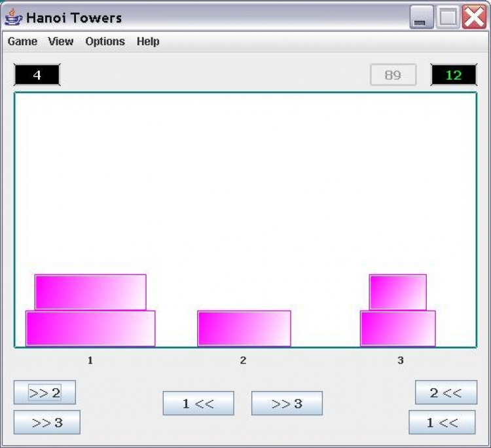Click the tower 3 '1 <<' move button
The image size is (491, 448).
(x=442, y=422)
